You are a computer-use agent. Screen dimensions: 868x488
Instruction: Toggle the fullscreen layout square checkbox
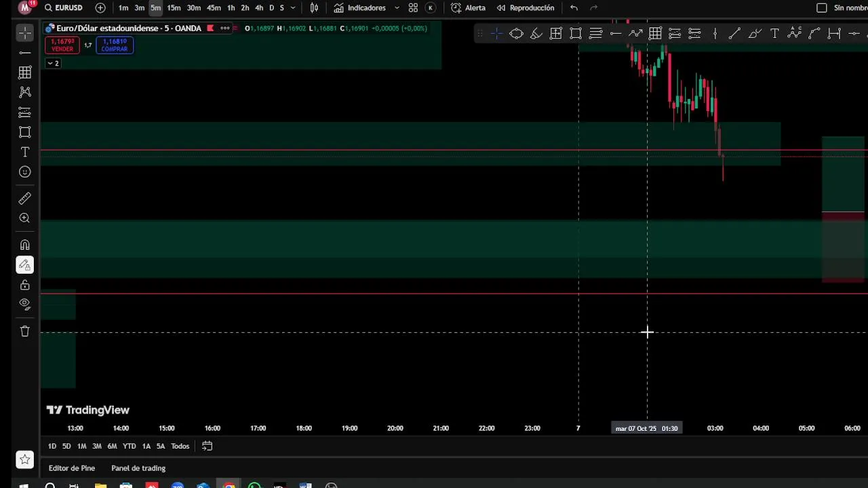tap(822, 8)
